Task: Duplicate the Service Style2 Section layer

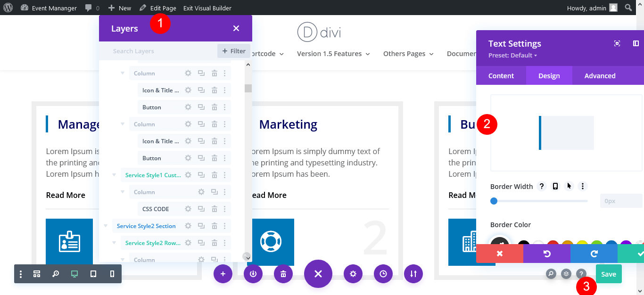Action: click(201, 226)
